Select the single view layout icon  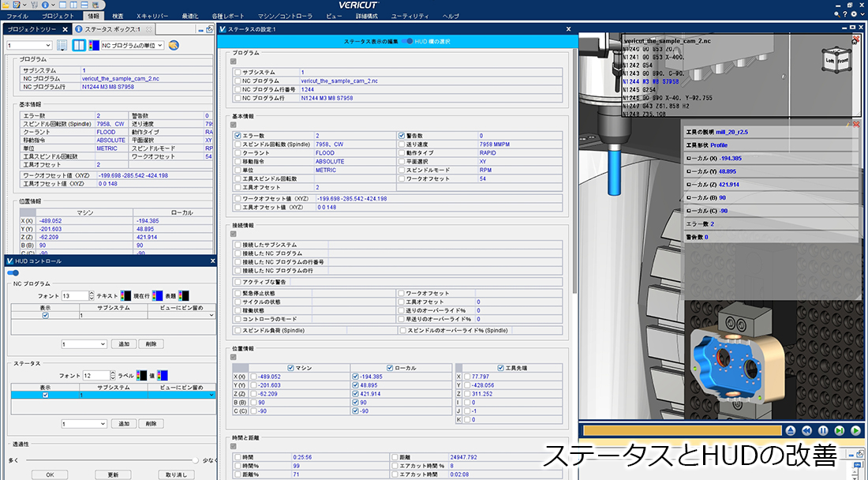(64, 5)
